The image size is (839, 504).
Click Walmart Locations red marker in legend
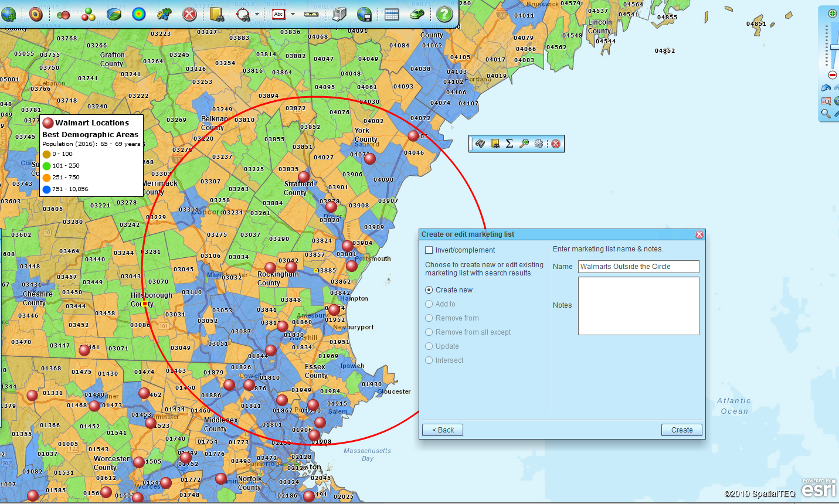pyautogui.click(x=48, y=123)
